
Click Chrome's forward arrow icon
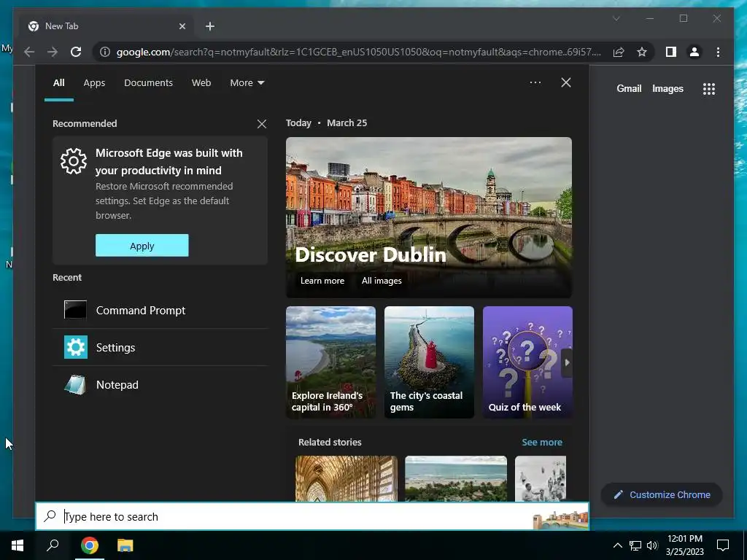click(53, 52)
